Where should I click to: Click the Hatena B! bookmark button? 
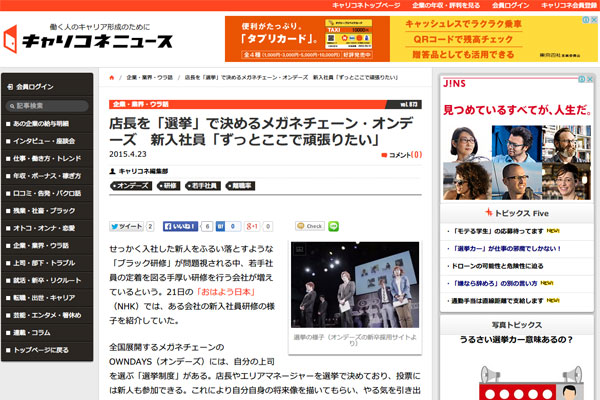[220, 226]
